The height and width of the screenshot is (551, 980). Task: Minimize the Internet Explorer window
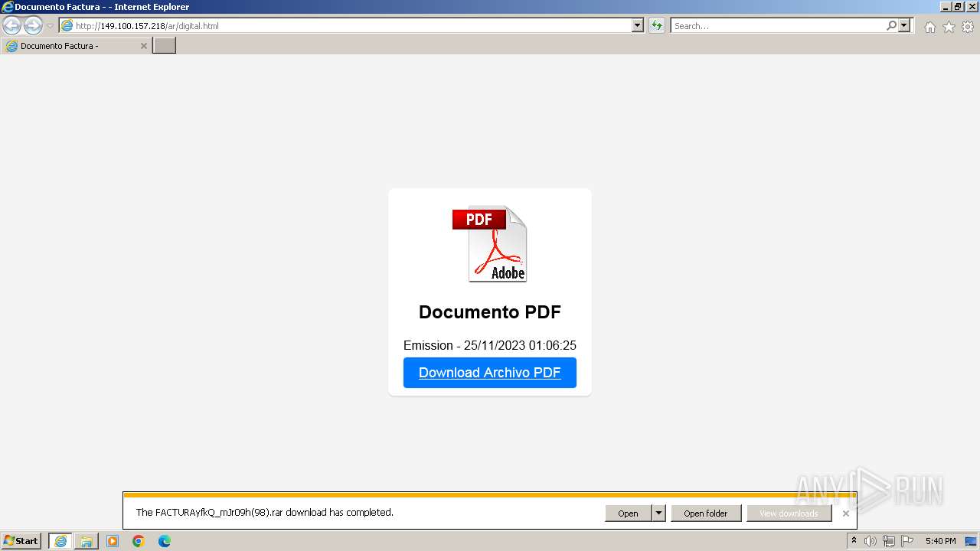point(944,7)
